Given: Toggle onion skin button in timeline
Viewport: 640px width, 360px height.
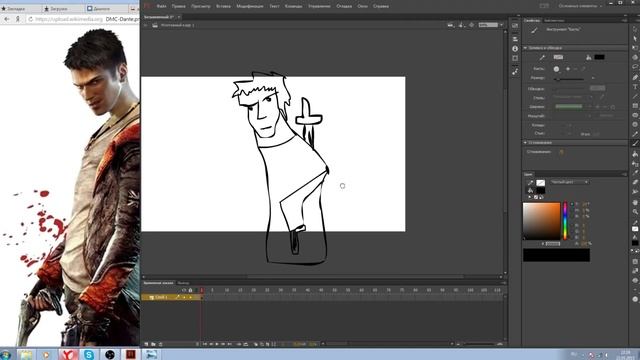Looking at the screenshot, I should click(256, 344).
